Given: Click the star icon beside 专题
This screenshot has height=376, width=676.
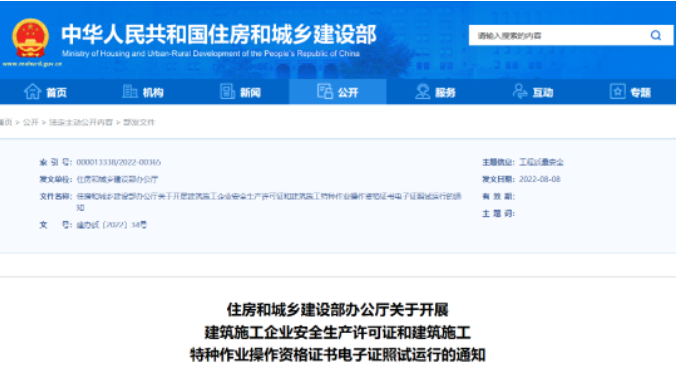Looking at the screenshot, I should [x=617, y=91].
